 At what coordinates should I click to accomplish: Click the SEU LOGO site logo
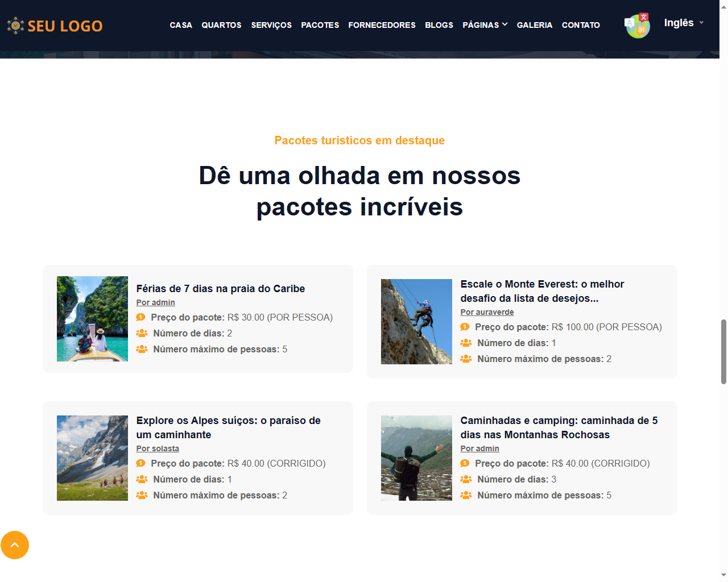click(x=55, y=26)
